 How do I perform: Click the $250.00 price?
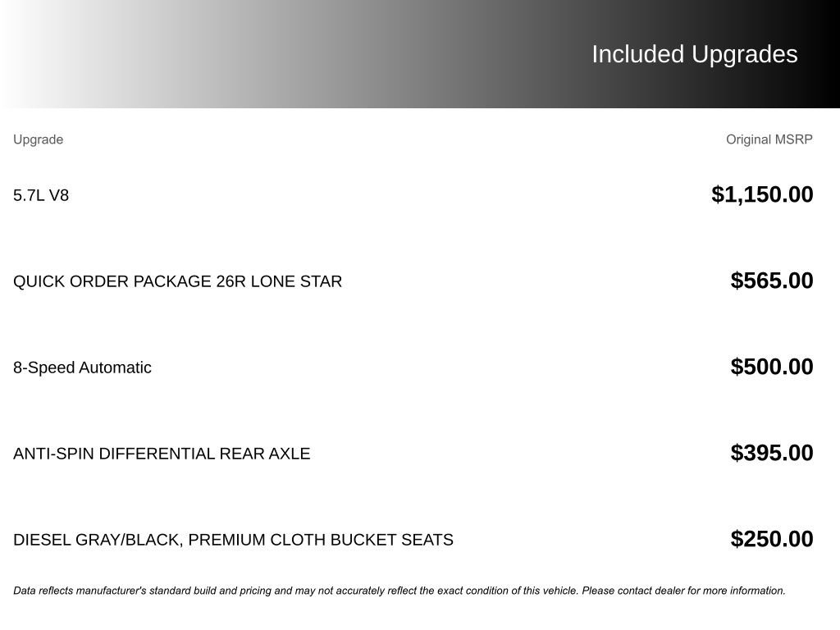[x=772, y=539]
